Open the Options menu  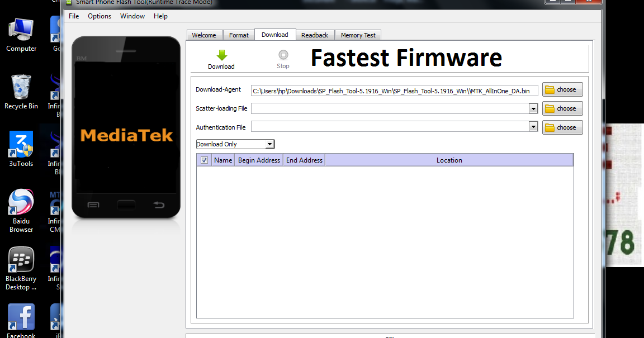tap(99, 16)
